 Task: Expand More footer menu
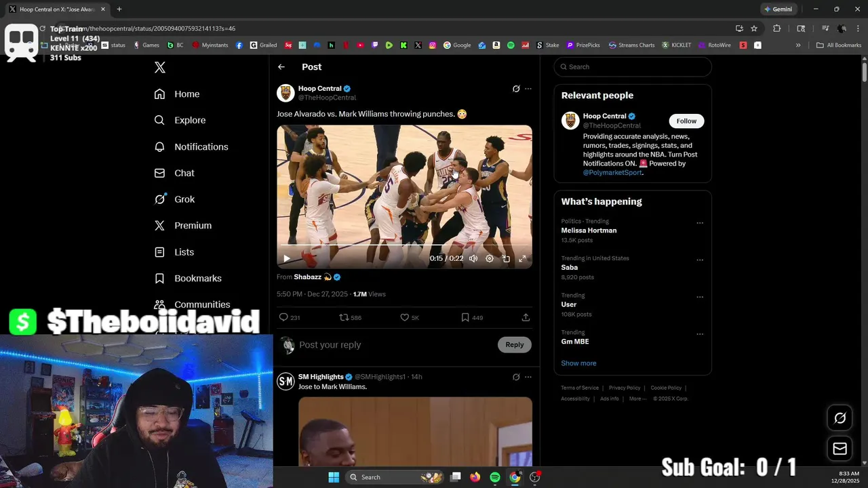[x=637, y=399]
